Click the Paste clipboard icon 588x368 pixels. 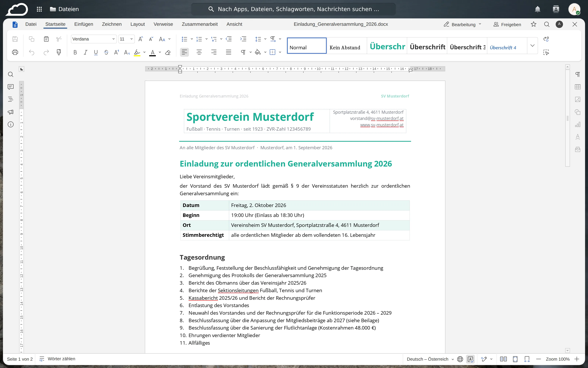coord(46,39)
